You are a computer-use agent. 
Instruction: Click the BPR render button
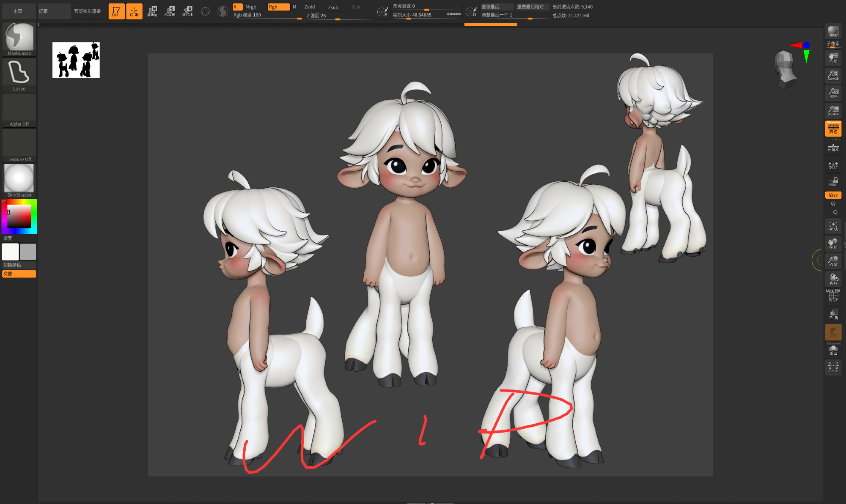(x=833, y=32)
